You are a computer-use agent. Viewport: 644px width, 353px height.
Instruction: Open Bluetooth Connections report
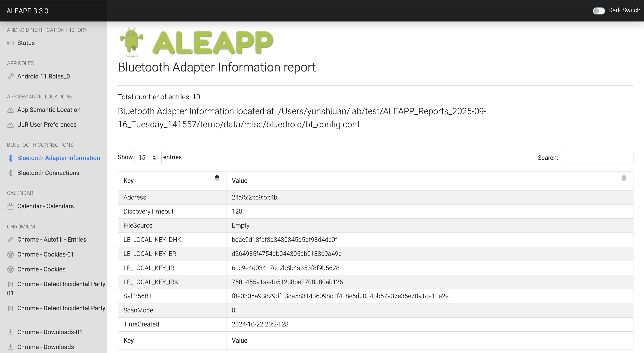48,173
